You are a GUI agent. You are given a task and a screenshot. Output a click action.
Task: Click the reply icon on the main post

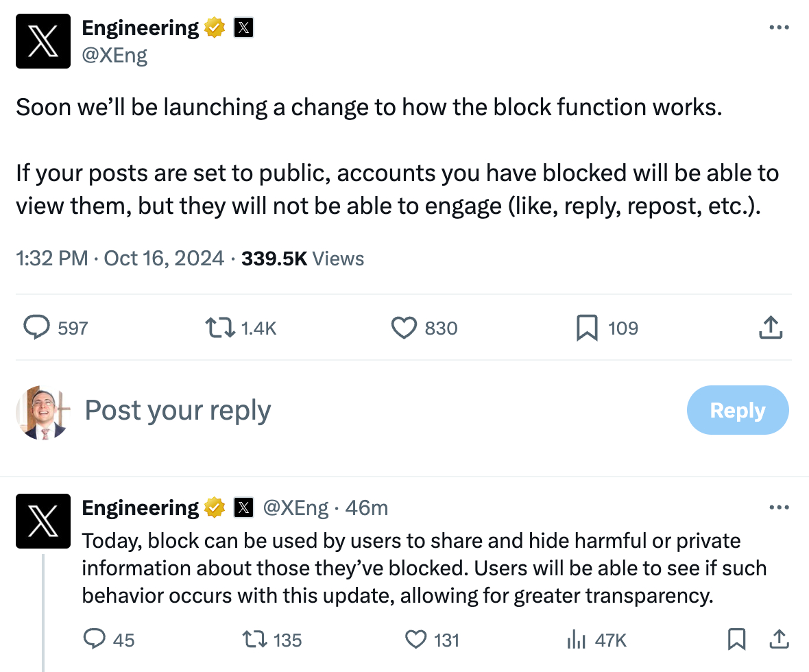37,328
